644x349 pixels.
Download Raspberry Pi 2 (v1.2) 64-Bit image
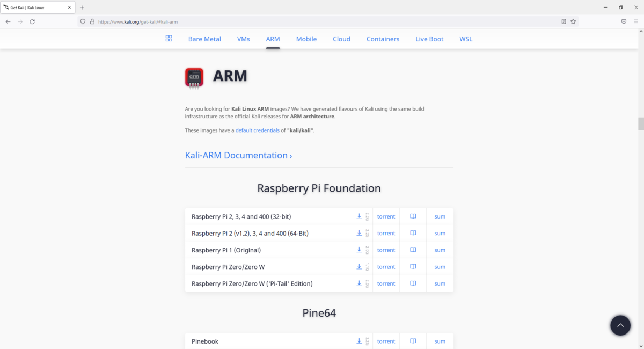[359, 233]
